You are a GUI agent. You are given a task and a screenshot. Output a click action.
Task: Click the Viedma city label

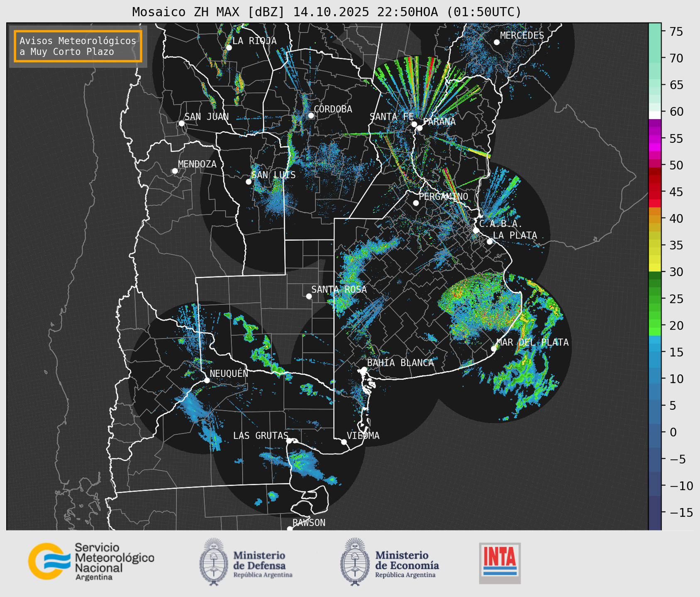[363, 436]
